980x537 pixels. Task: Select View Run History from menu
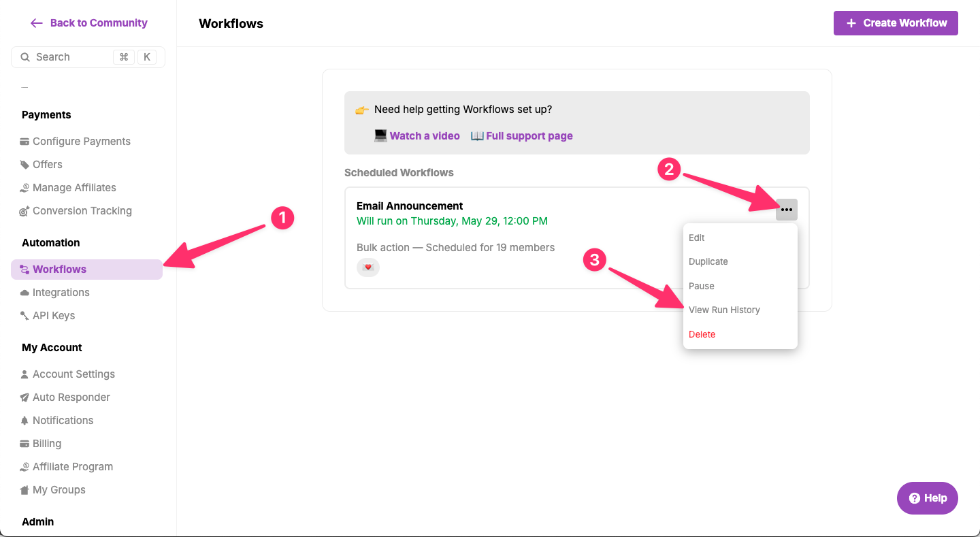[724, 310]
